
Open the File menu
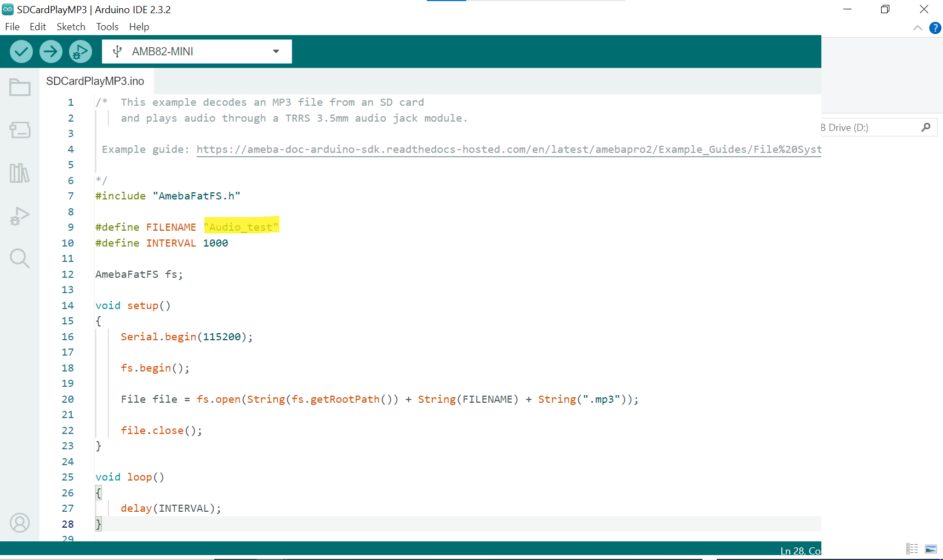(12, 27)
